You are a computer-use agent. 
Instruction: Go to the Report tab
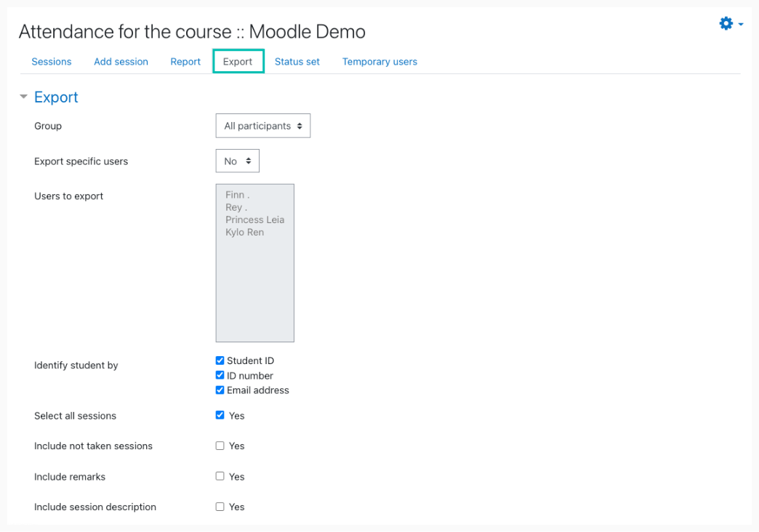tap(185, 62)
